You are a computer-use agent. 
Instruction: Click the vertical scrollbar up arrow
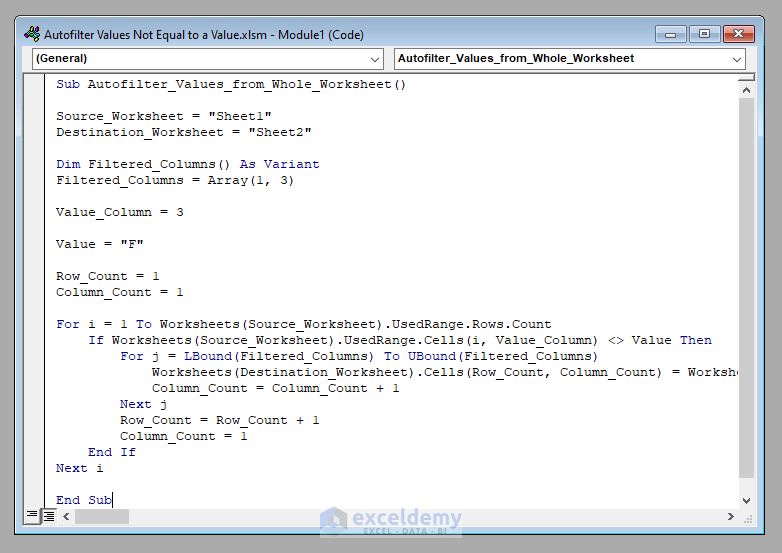[x=747, y=90]
